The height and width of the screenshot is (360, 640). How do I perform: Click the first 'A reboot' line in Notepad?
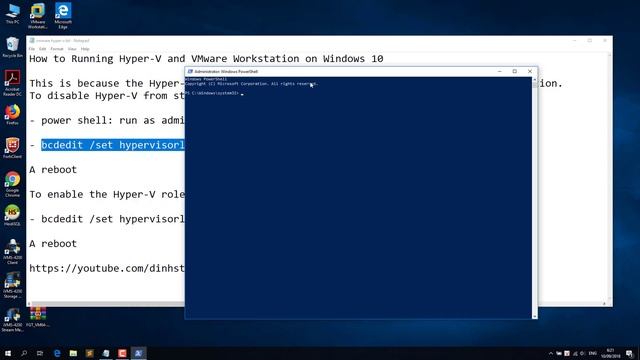point(53,170)
